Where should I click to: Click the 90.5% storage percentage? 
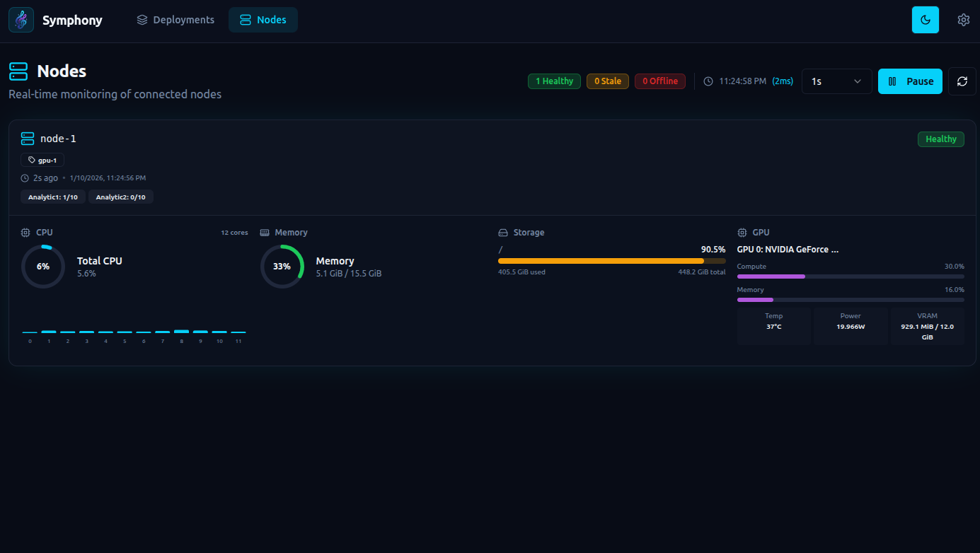click(713, 250)
